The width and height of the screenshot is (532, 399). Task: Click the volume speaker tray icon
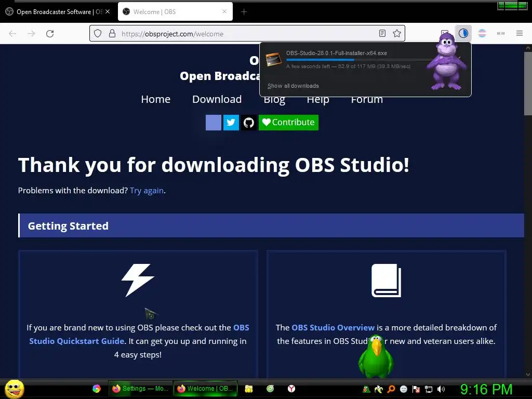point(441,389)
